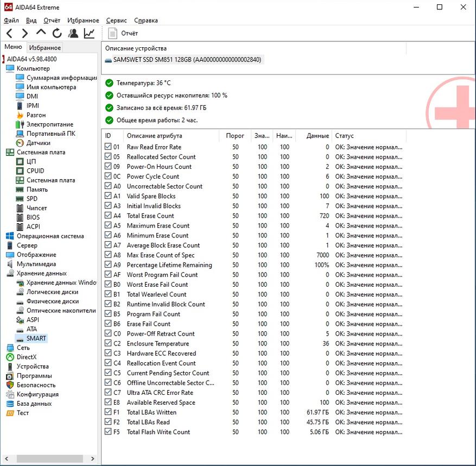Open Логические диски tree item
This screenshot has height=466, width=476.
click(52, 292)
